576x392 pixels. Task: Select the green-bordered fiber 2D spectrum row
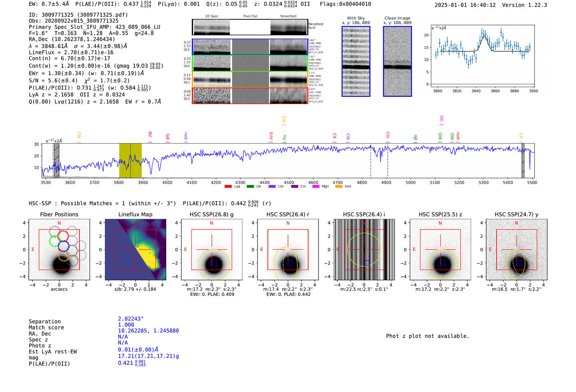click(250, 63)
